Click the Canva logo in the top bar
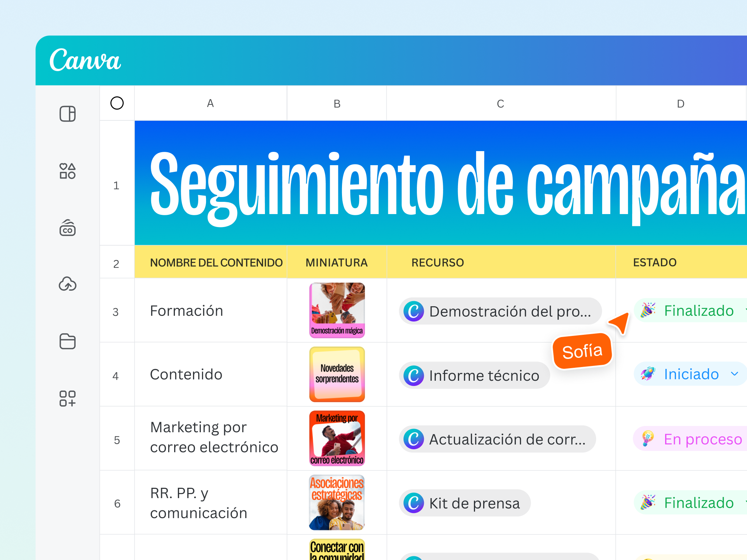 (x=85, y=60)
